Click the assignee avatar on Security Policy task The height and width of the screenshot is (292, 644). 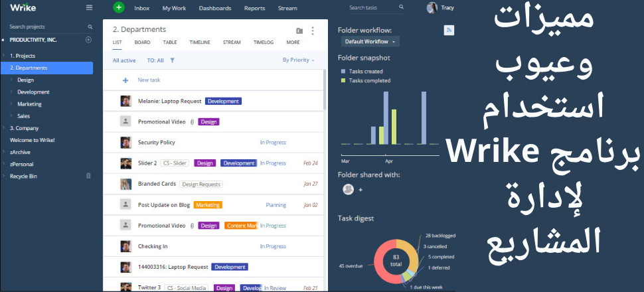[125, 143]
